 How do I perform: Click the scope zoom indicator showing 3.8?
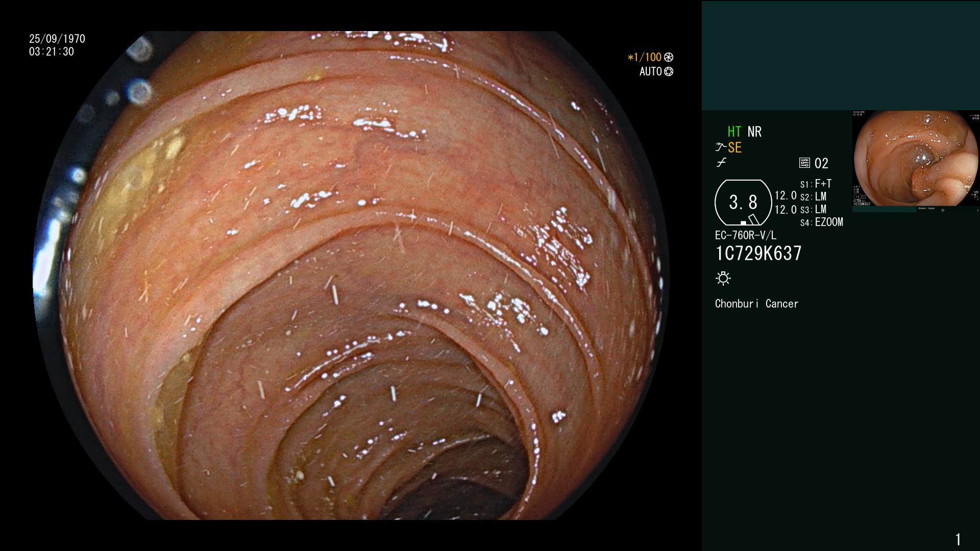click(x=743, y=203)
